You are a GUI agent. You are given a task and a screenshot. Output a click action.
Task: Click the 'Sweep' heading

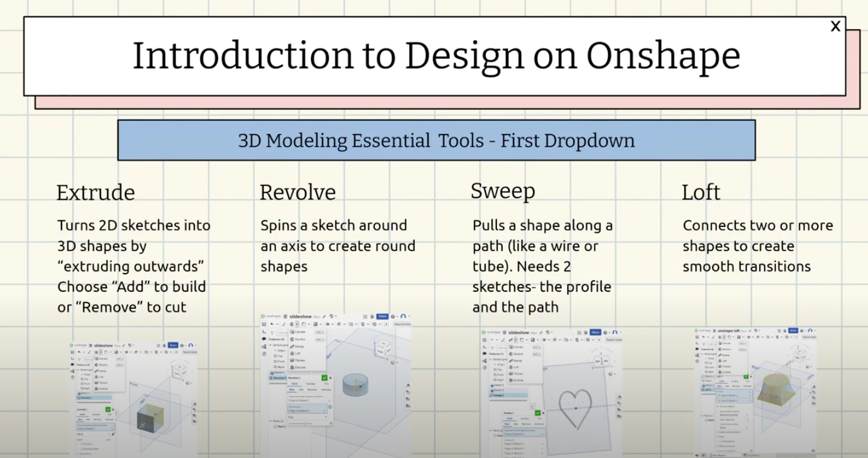[503, 191]
